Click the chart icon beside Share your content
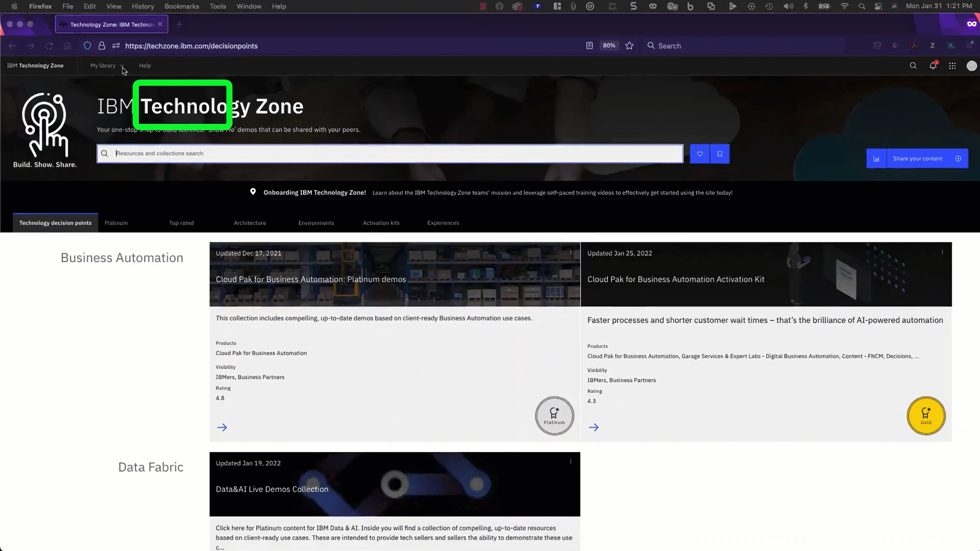980x551 pixels. click(876, 159)
